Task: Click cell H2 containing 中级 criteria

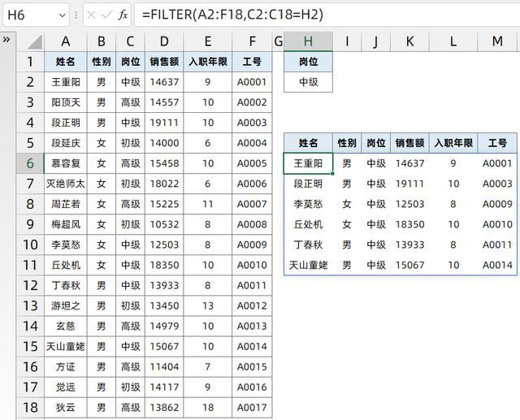Action: [x=308, y=82]
